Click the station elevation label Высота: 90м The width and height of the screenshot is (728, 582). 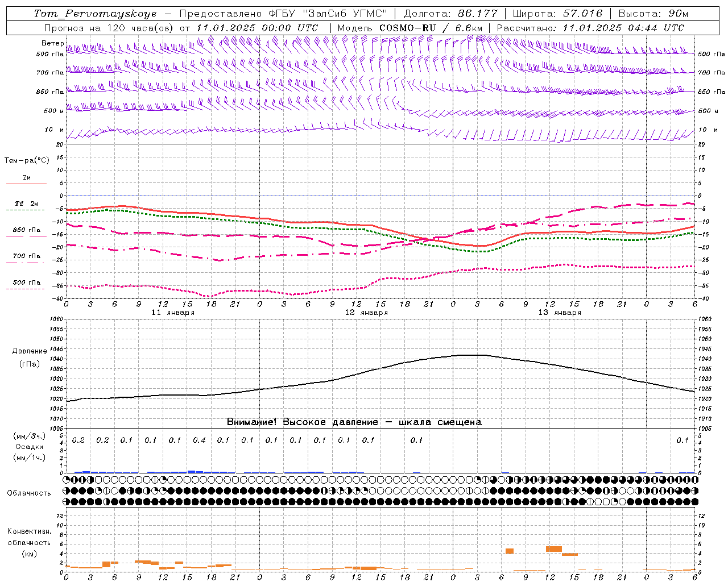click(653, 14)
